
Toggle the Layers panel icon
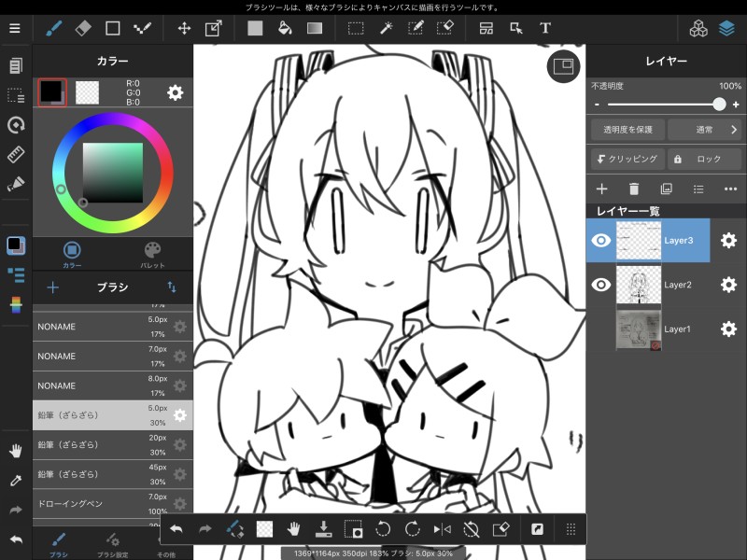tap(726, 29)
